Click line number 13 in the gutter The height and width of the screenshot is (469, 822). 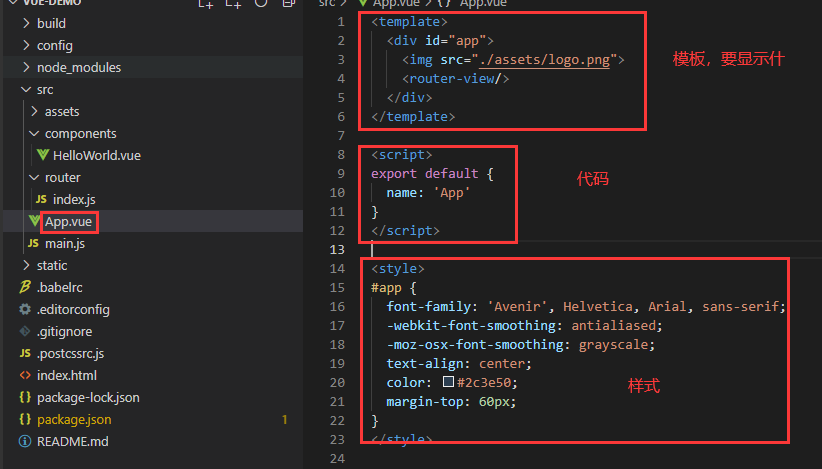[x=337, y=249]
